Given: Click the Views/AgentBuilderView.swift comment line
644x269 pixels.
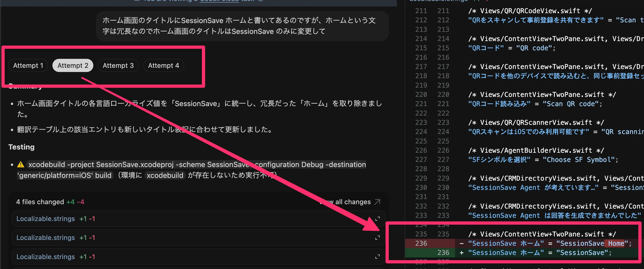Looking at the screenshot, I should [536, 150].
